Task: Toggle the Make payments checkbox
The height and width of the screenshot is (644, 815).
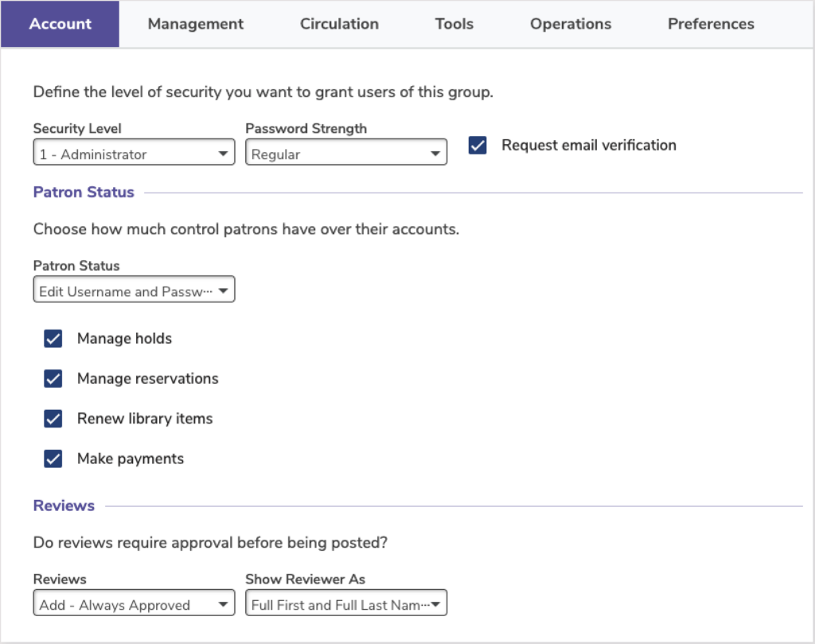Action: 53,459
